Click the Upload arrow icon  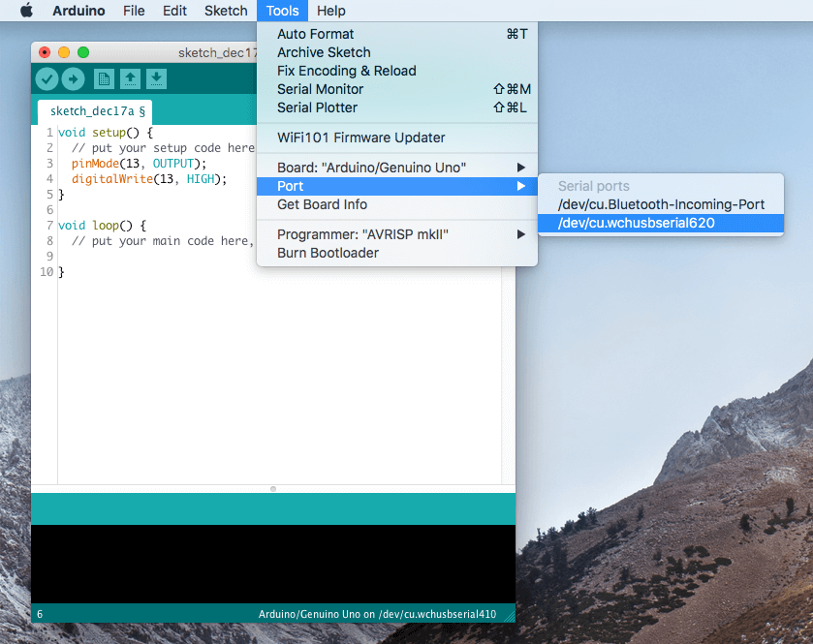pos(74,79)
